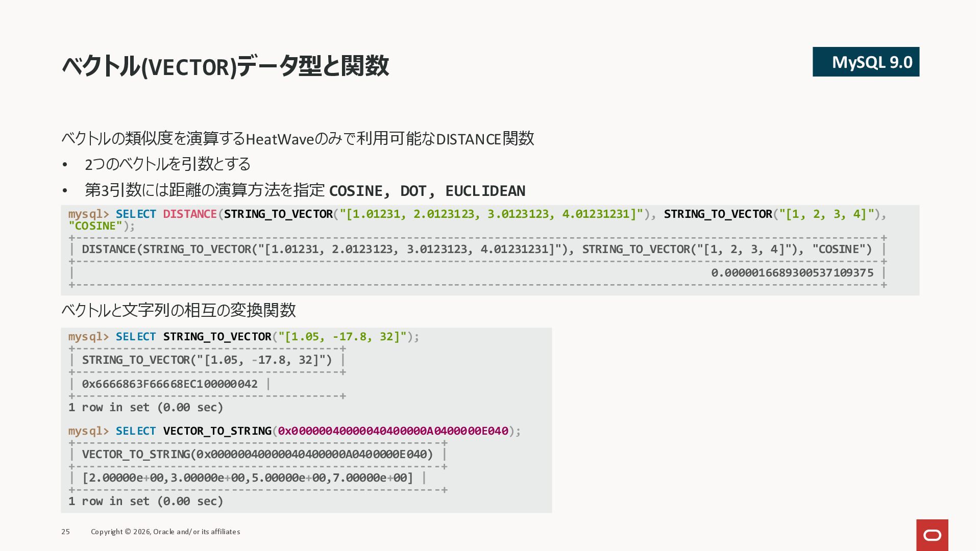Click the result 0.0000016689300537109375
Viewport: 980px width, 551px height.
[792, 273]
